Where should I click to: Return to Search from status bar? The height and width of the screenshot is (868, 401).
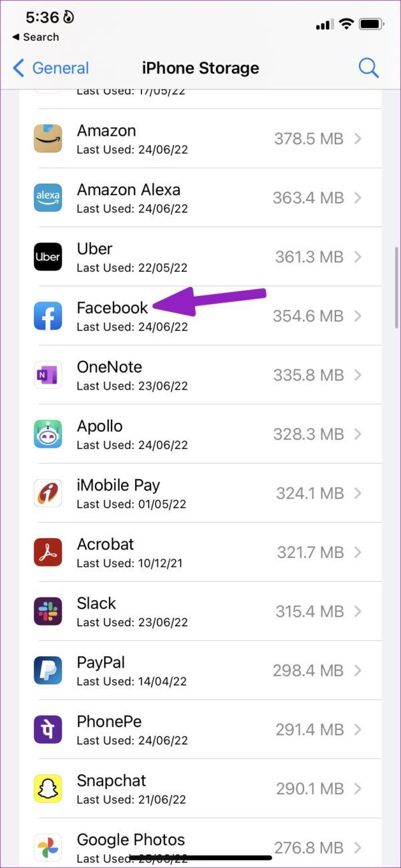click(x=35, y=37)
